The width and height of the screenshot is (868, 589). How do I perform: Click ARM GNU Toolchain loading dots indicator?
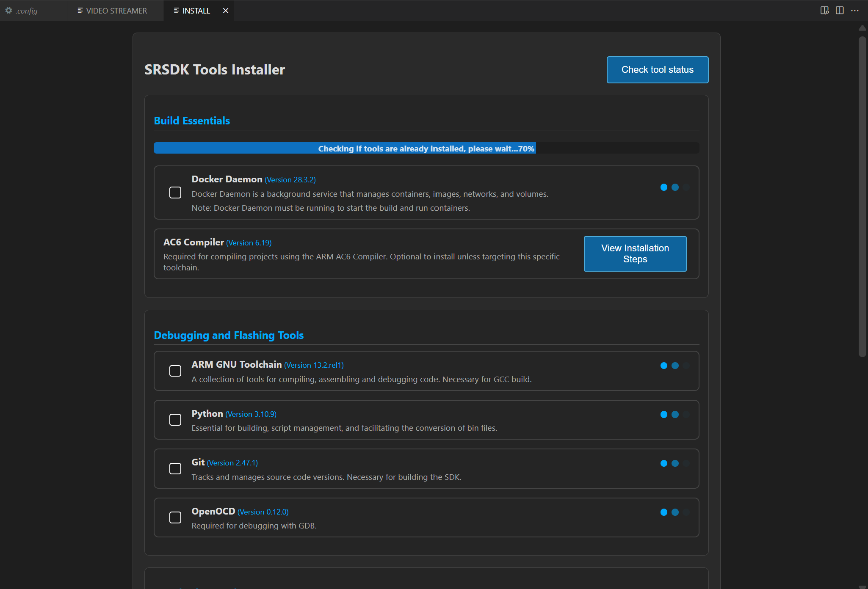pos(675,366)
